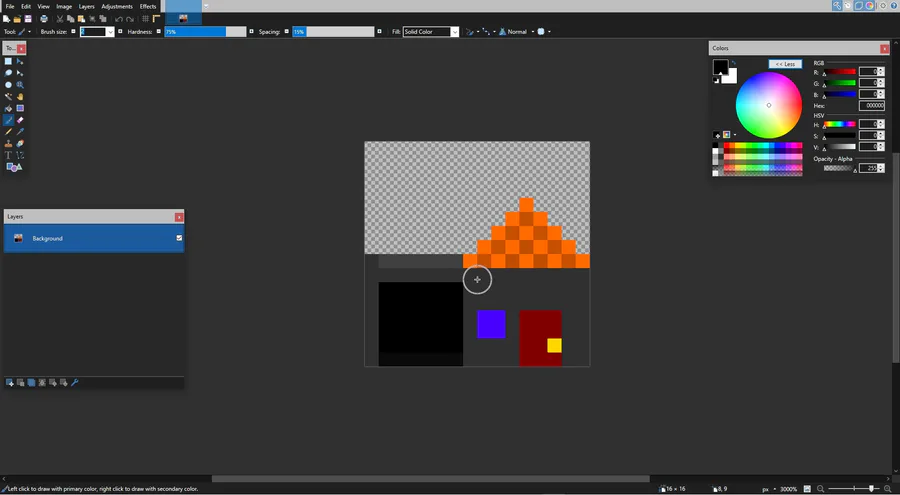Select the Pan hand tool
Screen dimensions: 900x495
pos(20,96)
